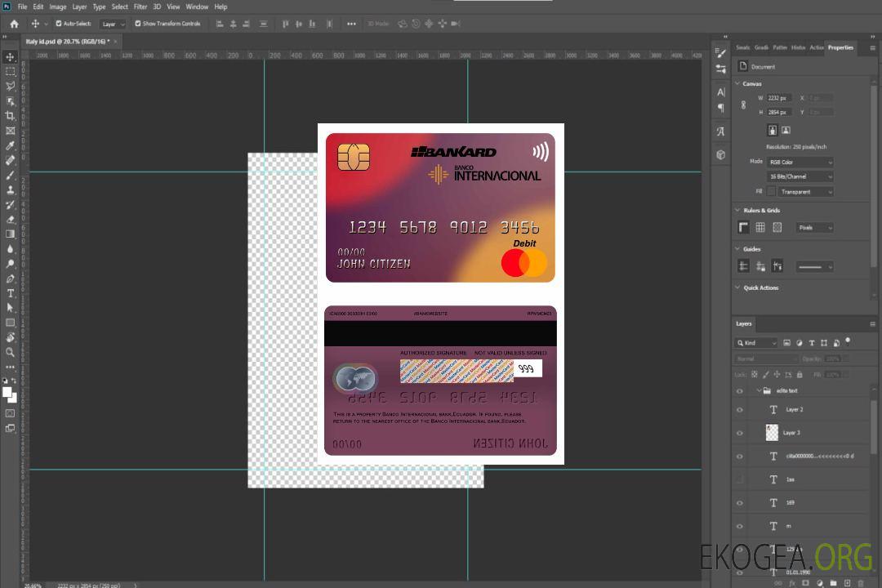Screen dimensions: 882x588
Task: Go to Photoshop Home screen
Action: [x=14, y=24]
